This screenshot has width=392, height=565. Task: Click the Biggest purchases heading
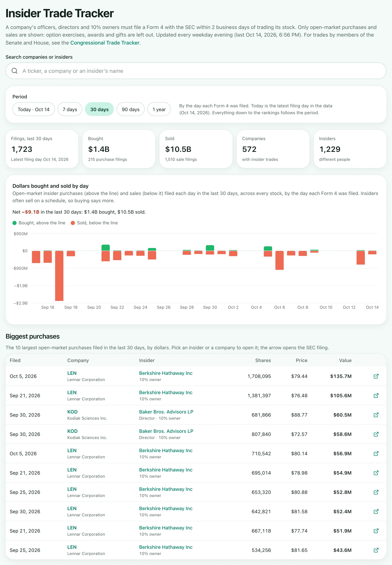click(x=32, y=336)
